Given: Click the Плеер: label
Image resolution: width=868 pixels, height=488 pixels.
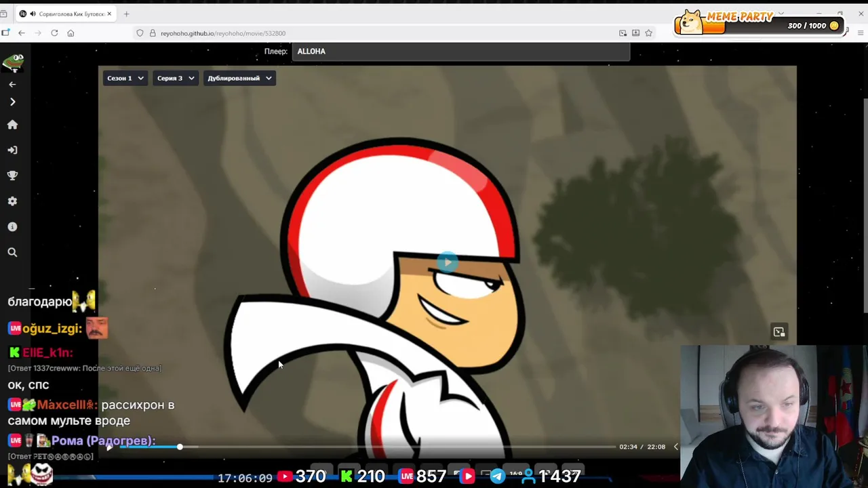Looking at the screenshot, I should [x=276, y=52].
